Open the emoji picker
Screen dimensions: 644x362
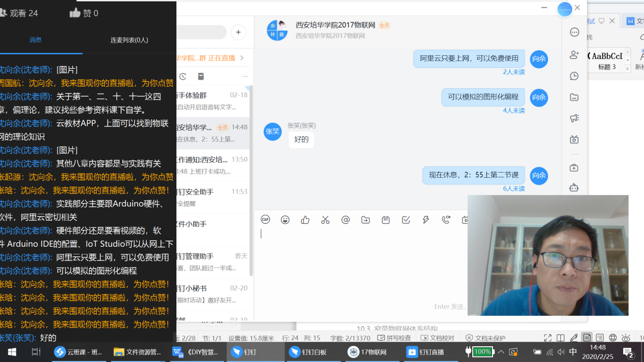point(285,220)
